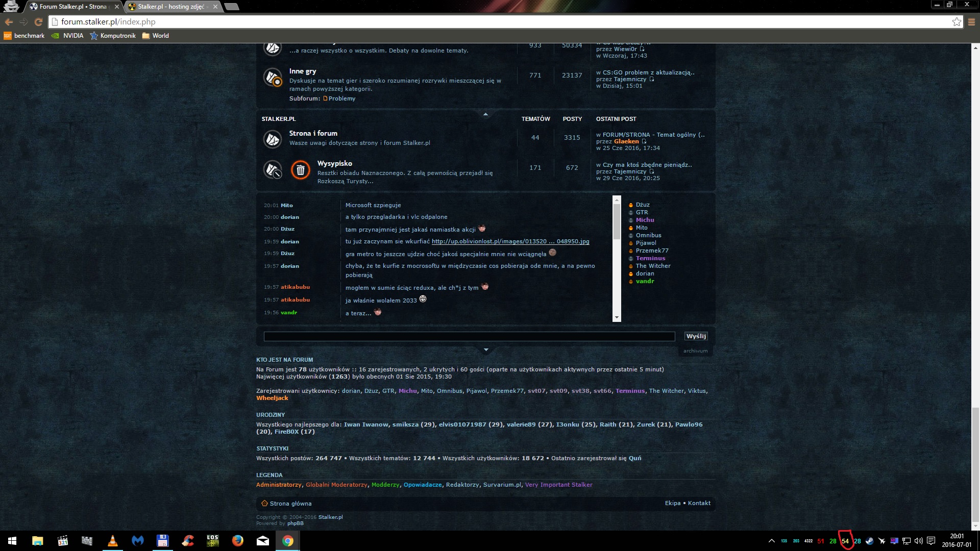Launch Firefox from the taskbar

[238, 541]
